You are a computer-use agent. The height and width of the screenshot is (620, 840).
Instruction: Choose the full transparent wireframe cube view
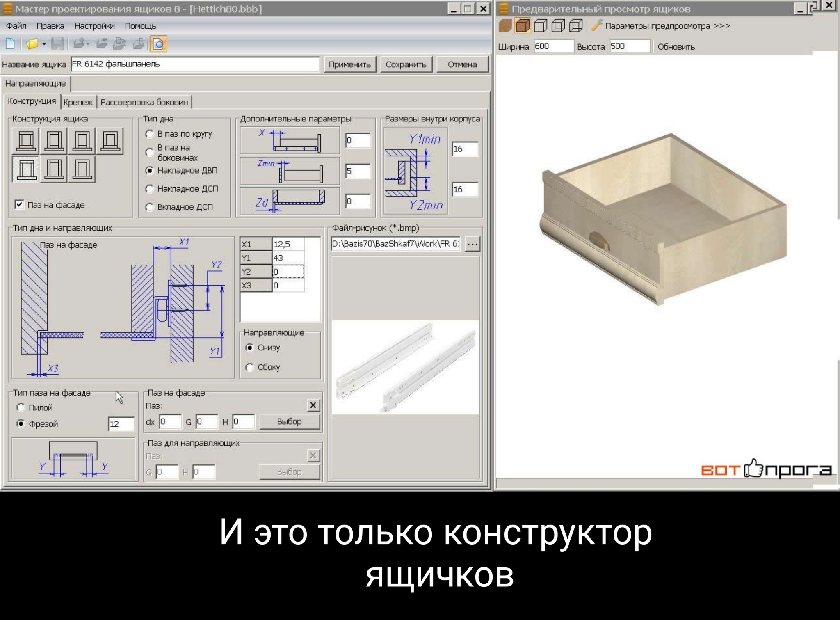point(576,26)
